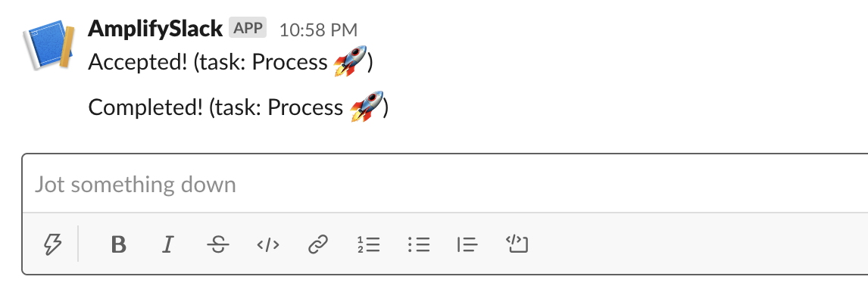Start a bulleted list
868x289 pixels.
(x=419, y=244)
